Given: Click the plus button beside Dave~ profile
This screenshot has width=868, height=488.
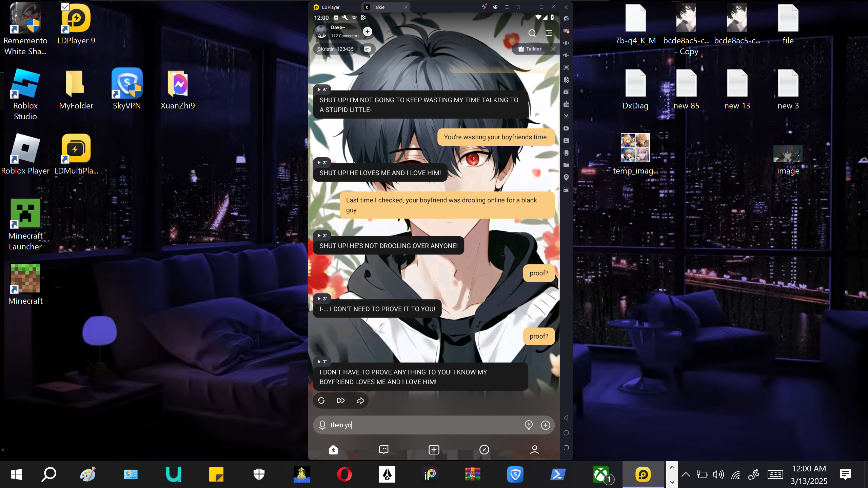Looking at the screenshot, I should pos(368,32).
